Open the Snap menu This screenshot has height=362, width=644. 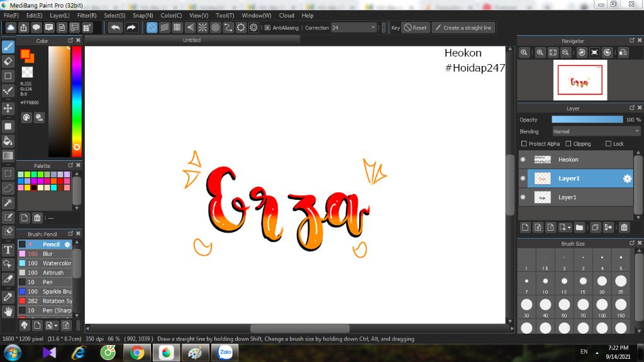(x=143, y=15)
